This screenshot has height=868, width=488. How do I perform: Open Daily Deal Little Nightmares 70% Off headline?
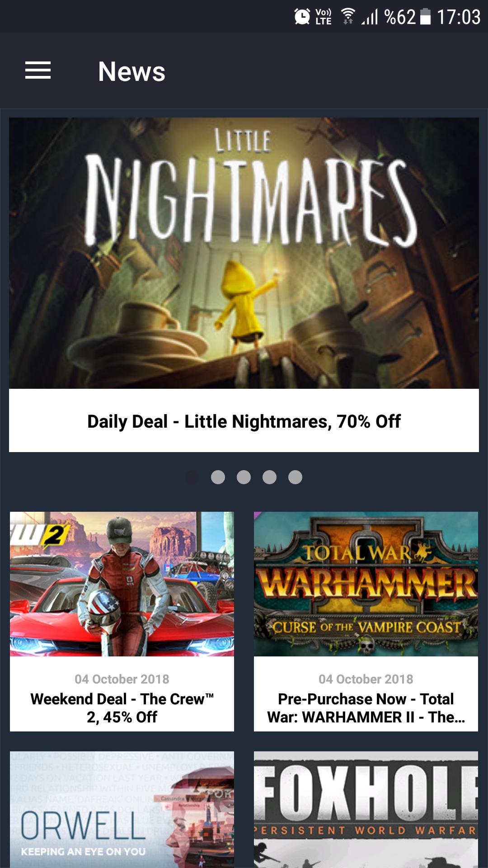click(244, 421)
